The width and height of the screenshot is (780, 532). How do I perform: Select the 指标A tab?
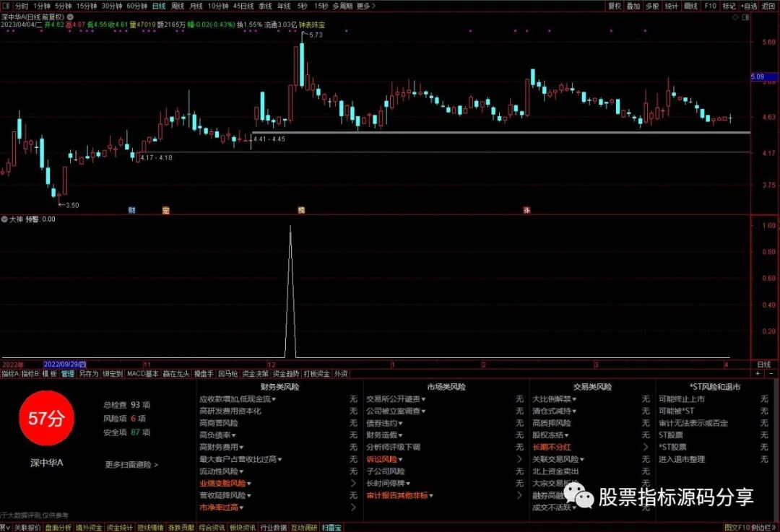click(x=10, y=373)
